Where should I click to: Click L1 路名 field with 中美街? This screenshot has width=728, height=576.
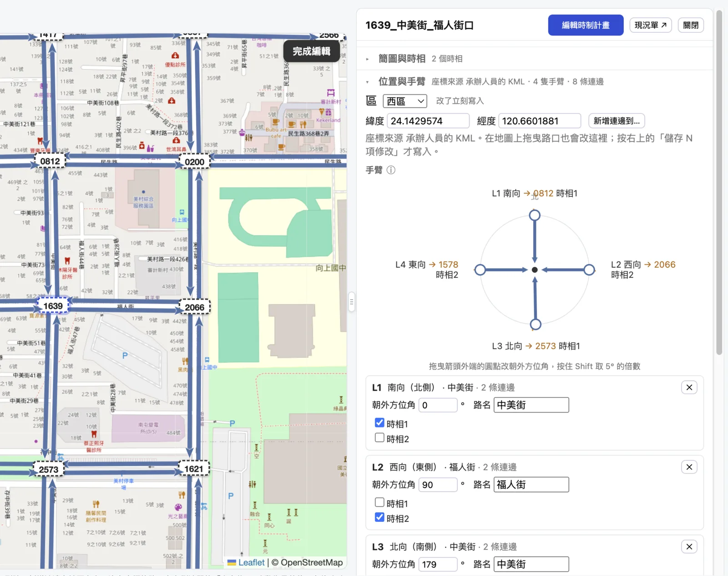click(x=531, y=405)
